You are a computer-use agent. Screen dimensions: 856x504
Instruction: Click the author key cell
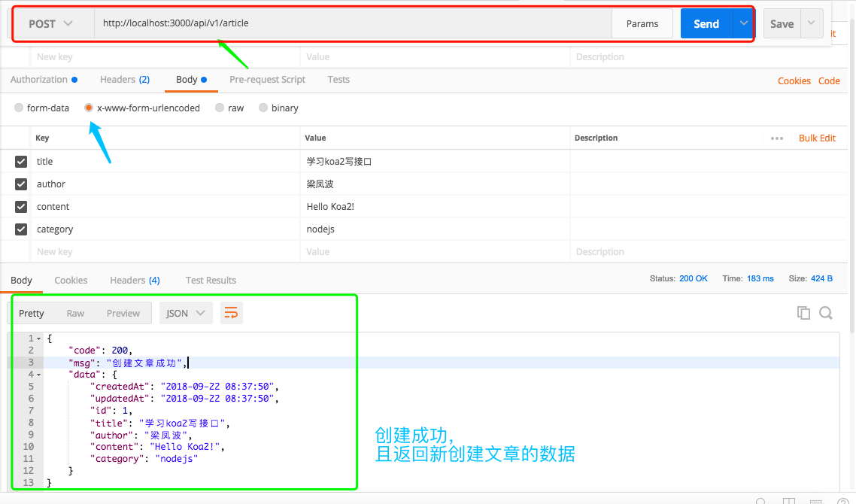tap(165, 184)
